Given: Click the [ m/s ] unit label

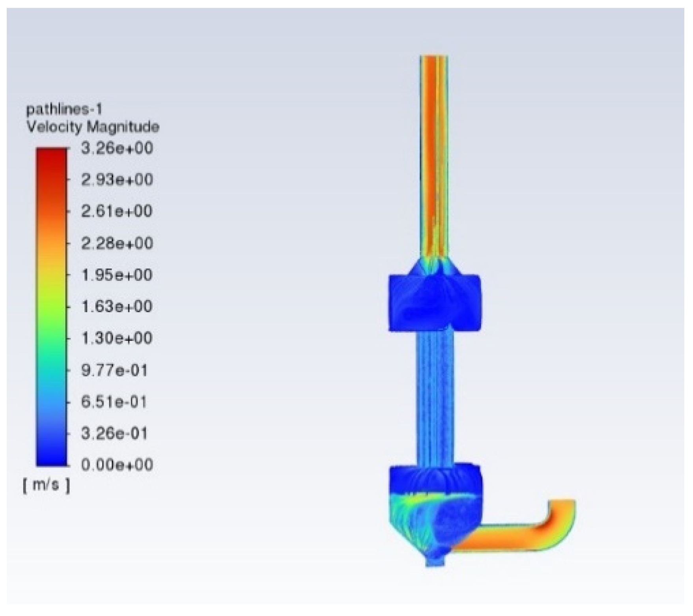Looking at the screenshot, I should (x=46, y=485).
